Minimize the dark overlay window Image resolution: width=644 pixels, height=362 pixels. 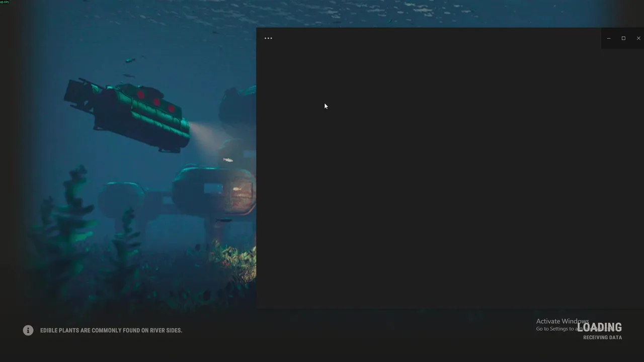pos(609,38)
